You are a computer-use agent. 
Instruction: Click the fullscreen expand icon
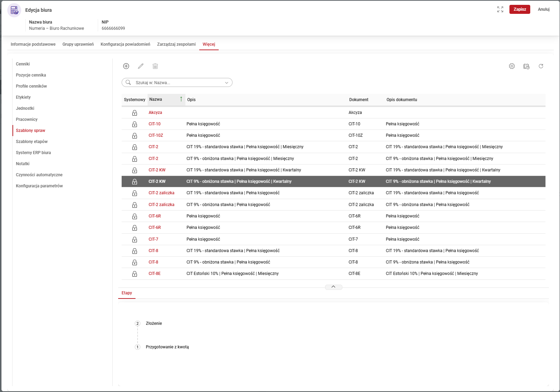coord(500,9)
